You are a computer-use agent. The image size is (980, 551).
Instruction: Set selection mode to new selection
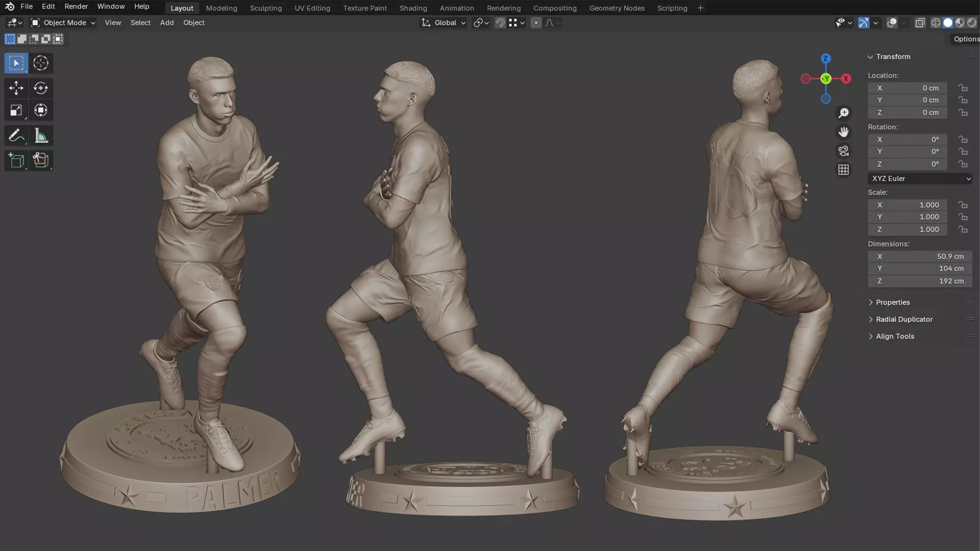pos(10,39)
